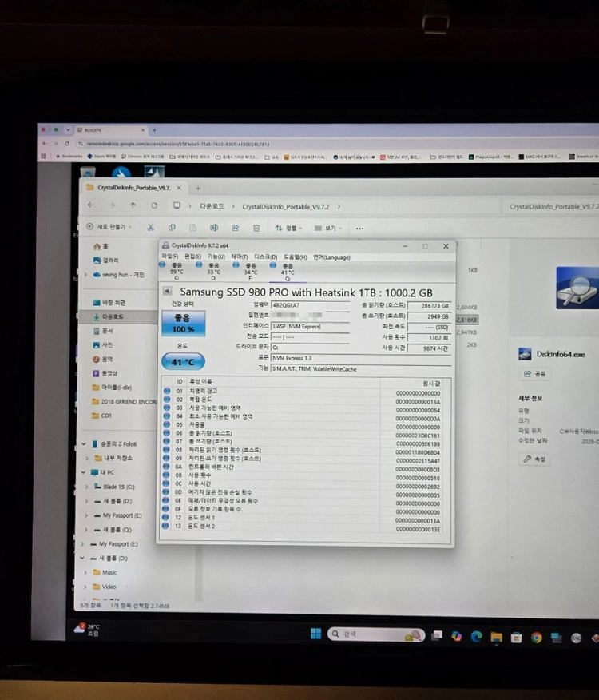Click the 특성 이름 column header

click(x=200, y=382)
